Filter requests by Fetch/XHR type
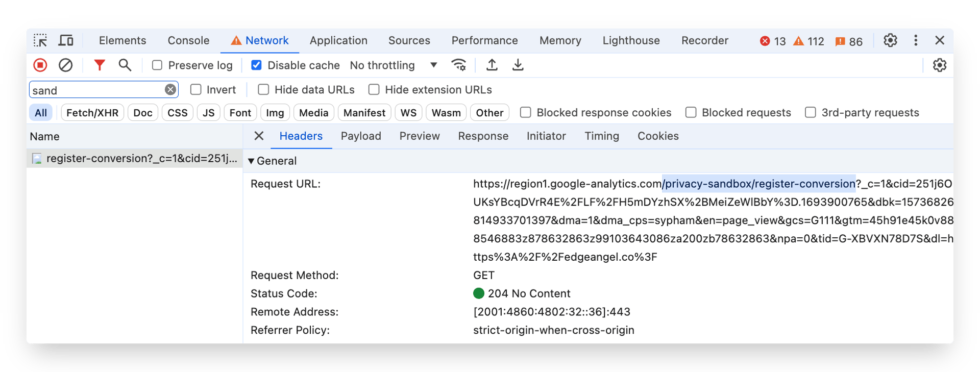980x372 pixels. [x=92, y=113]
